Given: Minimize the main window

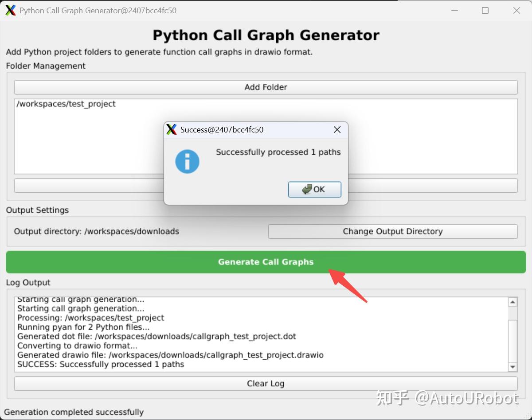Looking at the screenshot, I should tap(454, 10).
